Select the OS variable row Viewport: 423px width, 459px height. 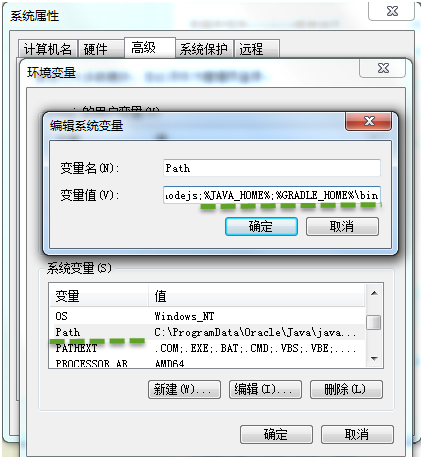click(207, 316)
